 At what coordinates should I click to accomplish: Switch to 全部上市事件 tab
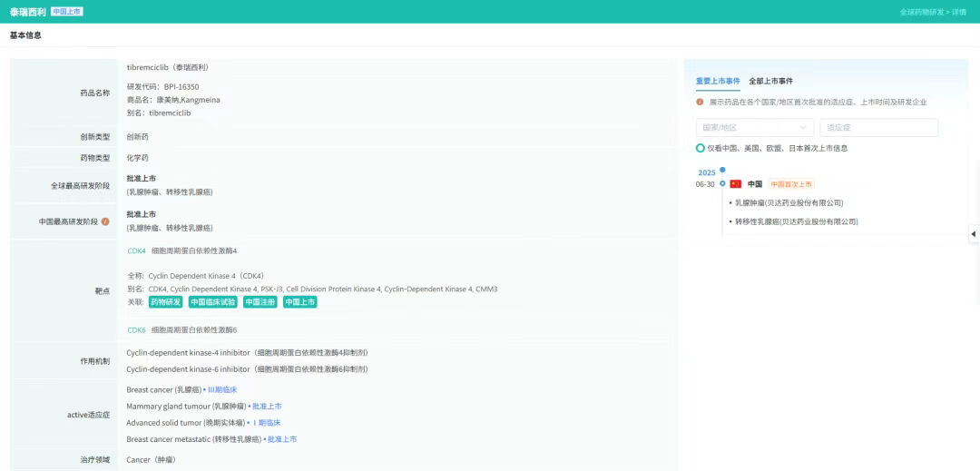[771, 81]
